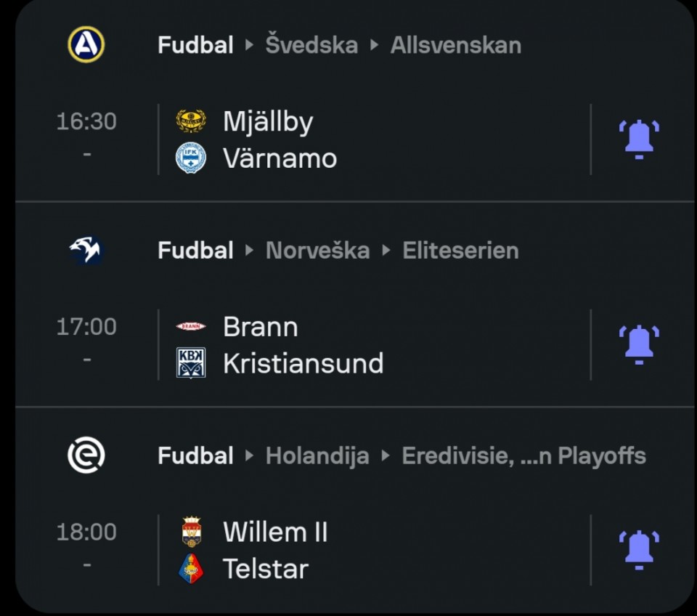Toggle notification bell for Willem II vs Telstar
697x616 pixels.
(639, 550)
